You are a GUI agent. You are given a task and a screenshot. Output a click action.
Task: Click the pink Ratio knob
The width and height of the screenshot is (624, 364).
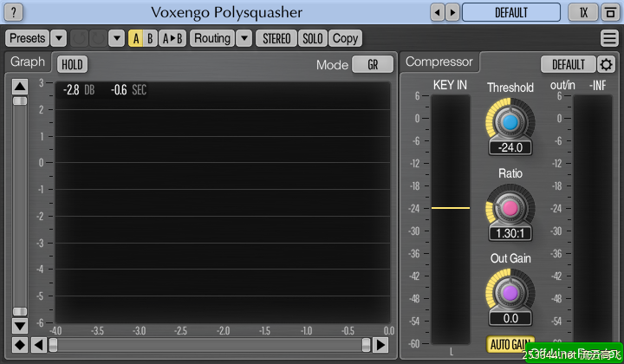click(510, 208)
